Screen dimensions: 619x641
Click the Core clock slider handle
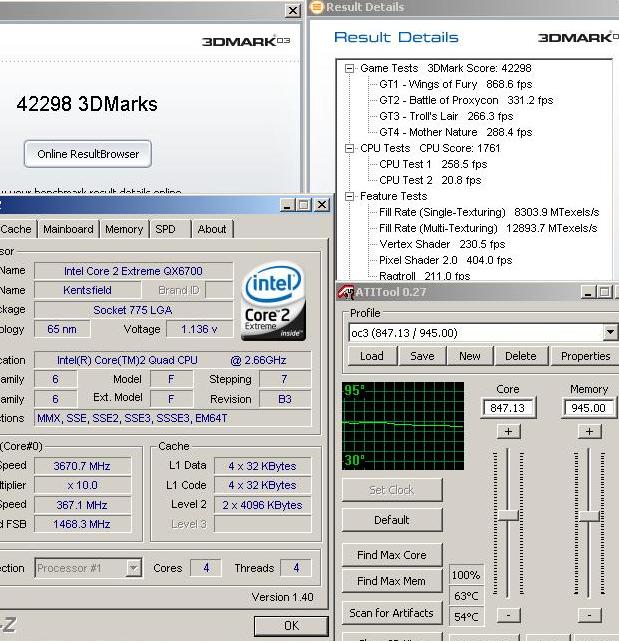pyautogui.click(x=508, y=515)
